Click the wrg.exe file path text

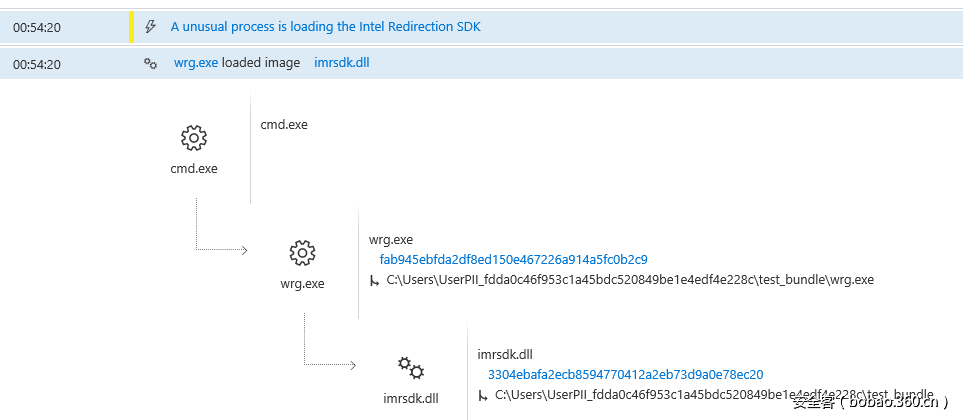pos(630,280)
